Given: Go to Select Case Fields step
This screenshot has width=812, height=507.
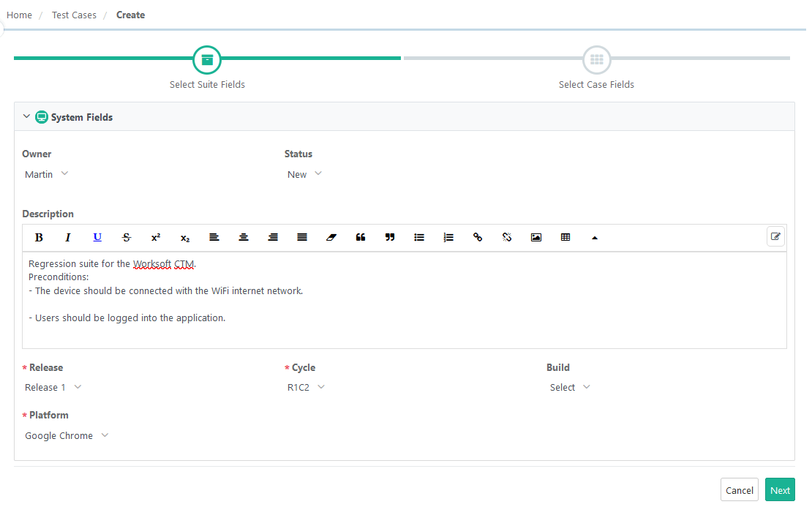Looking at the screenshot, I should coord(596,60).
